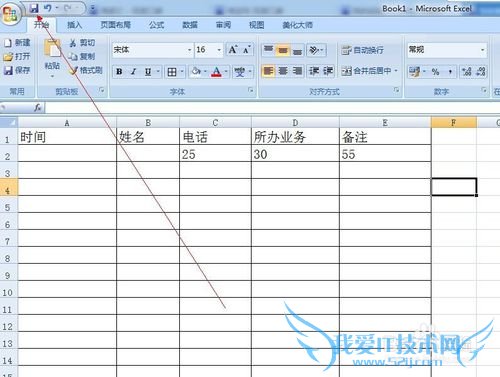Click the fx insert function button
Viewport: 500px width, 377px height.
pyautogui.click(x=38, y=108)
